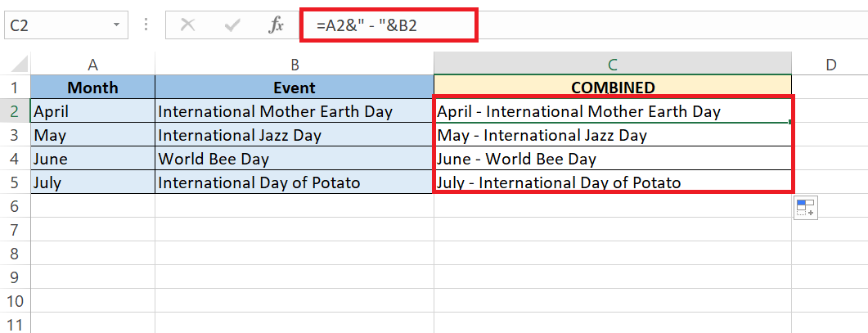
Task: Click cell containing June - World Bee Day
Action: coord(613,159)
